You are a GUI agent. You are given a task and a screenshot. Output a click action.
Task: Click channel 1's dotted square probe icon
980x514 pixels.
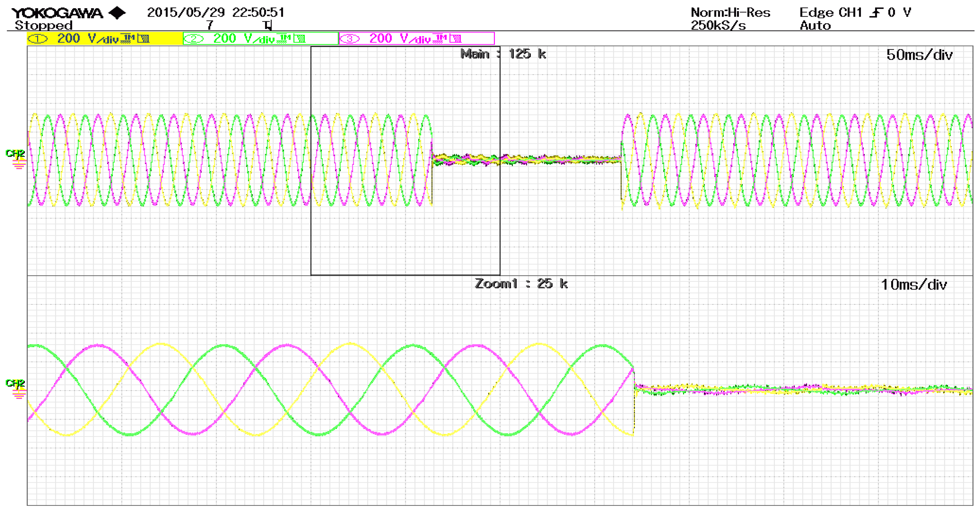click(143, 39)
